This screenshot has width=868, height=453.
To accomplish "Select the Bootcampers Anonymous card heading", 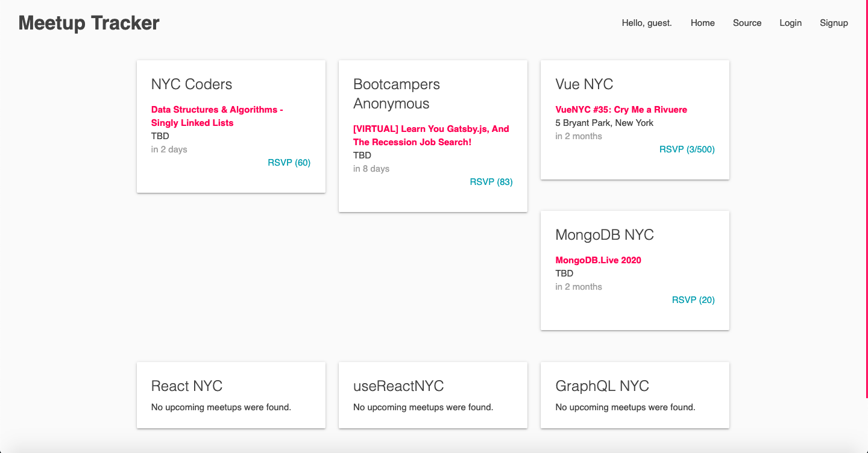I will pos(397,94).
